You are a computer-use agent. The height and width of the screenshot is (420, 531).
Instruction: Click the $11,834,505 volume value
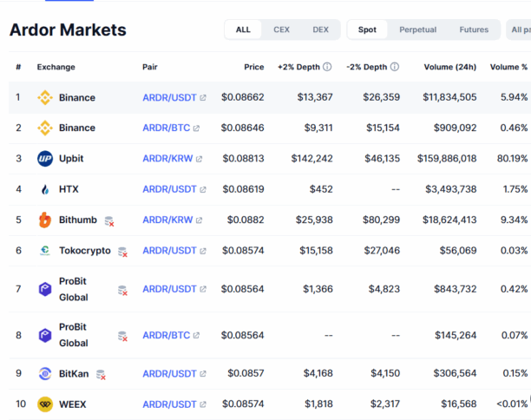[x=449, y=97]
